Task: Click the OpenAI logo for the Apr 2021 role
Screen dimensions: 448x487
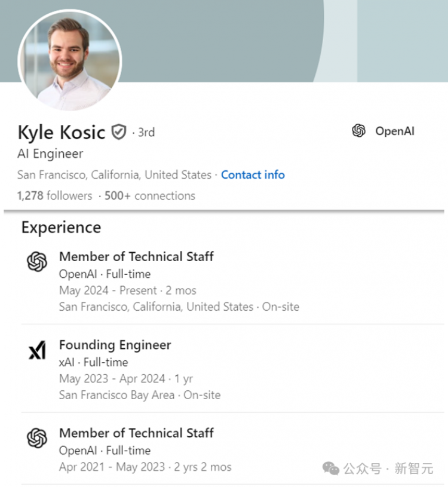Action: 37,438
